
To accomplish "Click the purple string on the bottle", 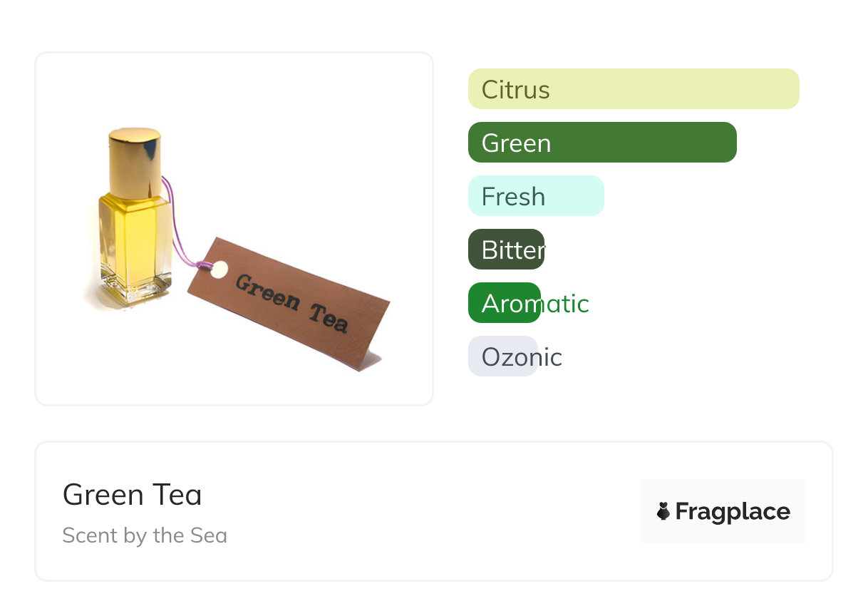I will (x=175, y=228).
